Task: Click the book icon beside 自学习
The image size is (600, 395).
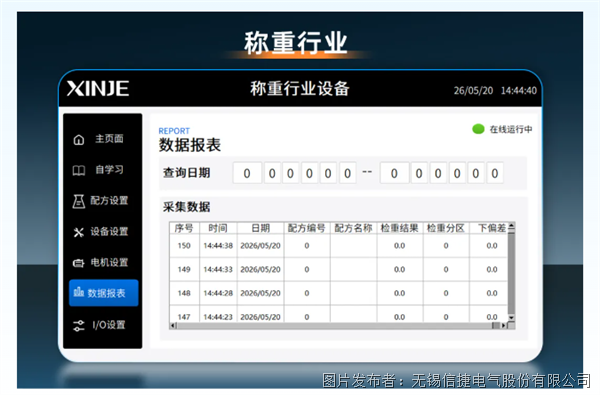Action: tap(79, 170)
